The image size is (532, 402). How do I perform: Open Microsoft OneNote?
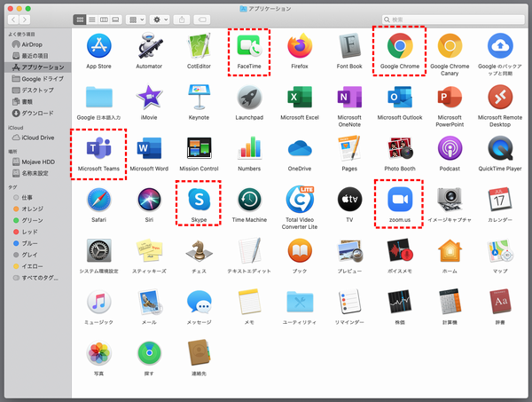[x=349, y=98]
